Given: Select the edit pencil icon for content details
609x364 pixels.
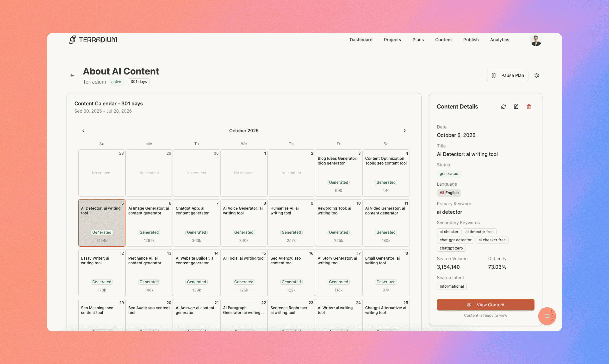Looking at the screenshot, I should pyautogui.click(x=516, y=107).
